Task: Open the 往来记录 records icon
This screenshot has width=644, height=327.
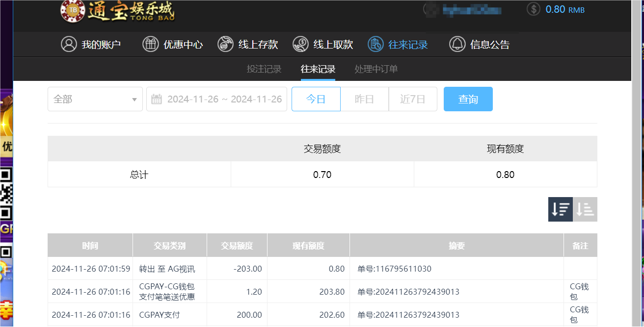Action: pos(376,44)
